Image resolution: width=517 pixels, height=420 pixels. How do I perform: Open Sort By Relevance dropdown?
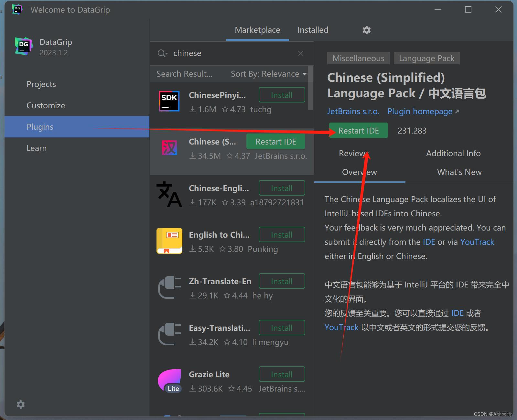tap(269, 74)
